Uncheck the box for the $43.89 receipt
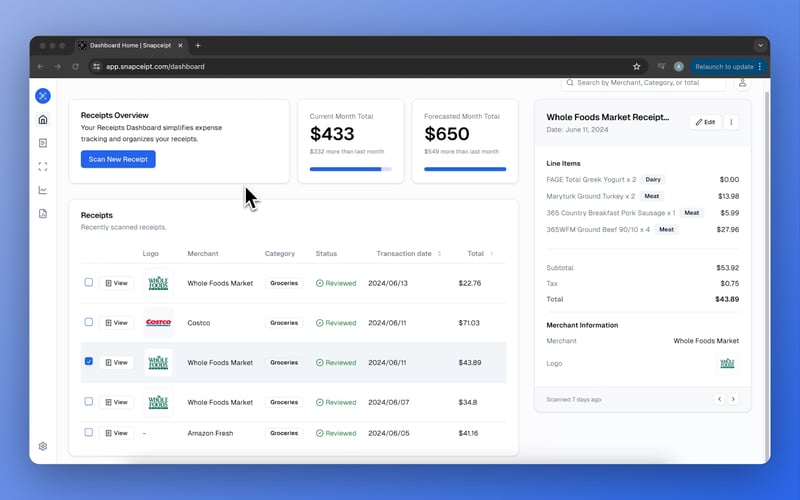This screenshot has height=500, width=800. coord(89,361)
